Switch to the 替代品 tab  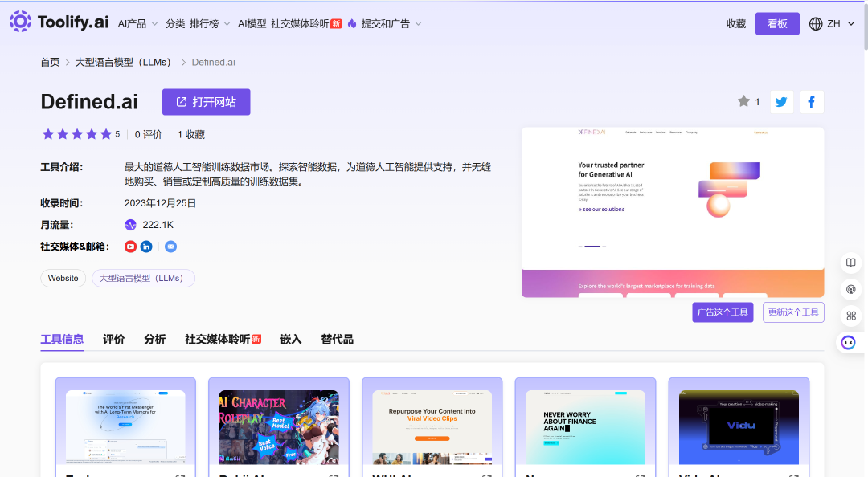tap(337, 339)
